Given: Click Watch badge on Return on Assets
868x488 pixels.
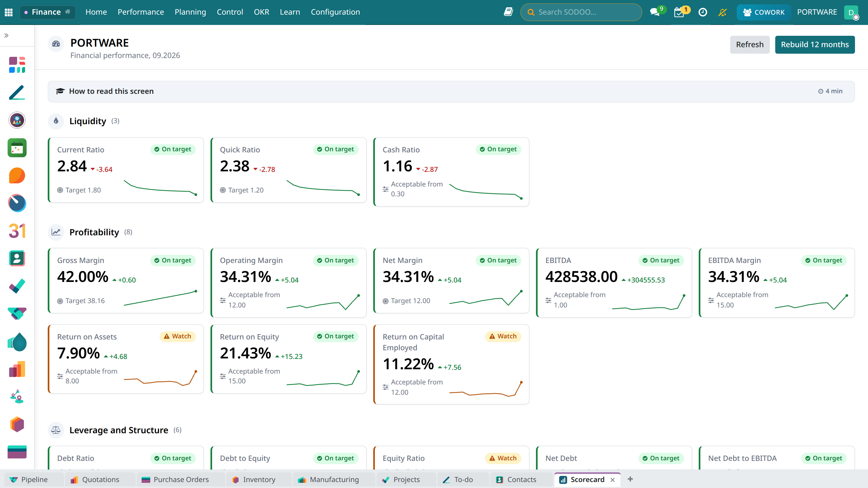Looking at the screenshot, I should 178,336.
